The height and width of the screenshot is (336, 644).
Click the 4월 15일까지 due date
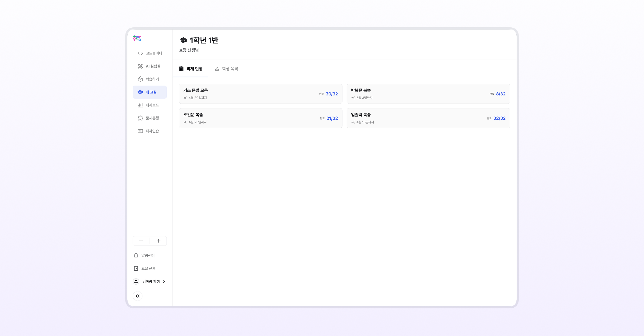point(365,122)
